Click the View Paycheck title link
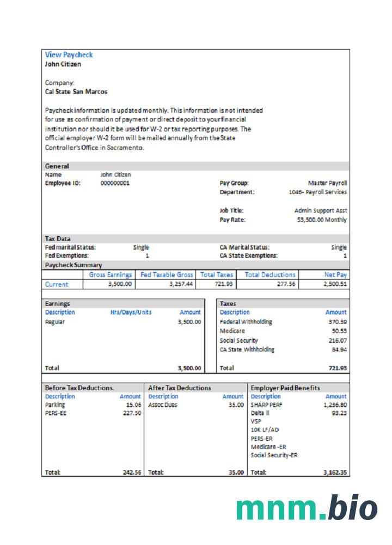This screenshot has width=392, height=545. (x=69, y=55)
